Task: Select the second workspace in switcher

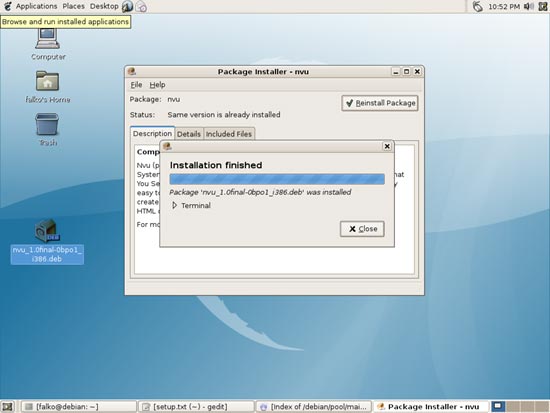Action: pos(512,407)
